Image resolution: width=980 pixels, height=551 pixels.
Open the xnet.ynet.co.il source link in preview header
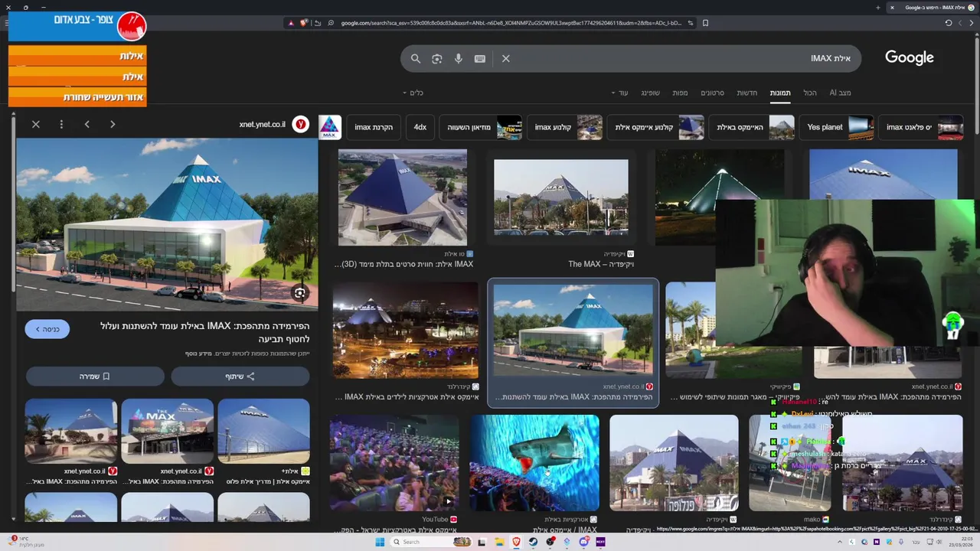262,124
